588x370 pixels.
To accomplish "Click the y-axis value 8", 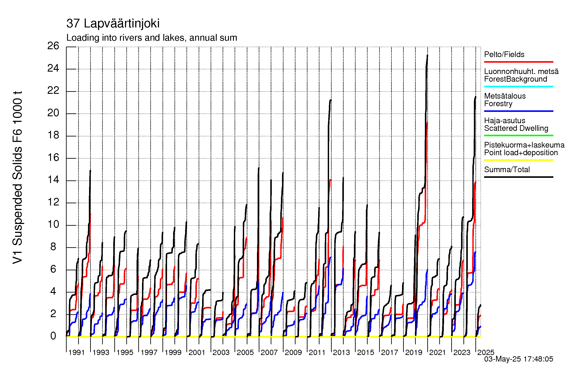I will click(x=53, y=247).
